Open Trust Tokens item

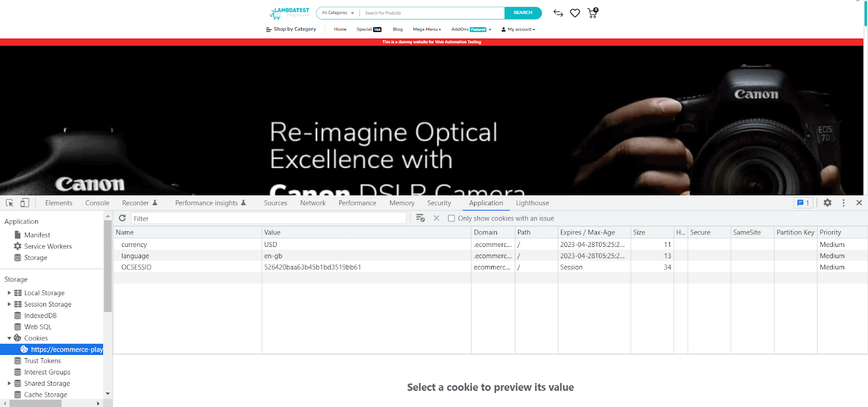click(37, 361)
